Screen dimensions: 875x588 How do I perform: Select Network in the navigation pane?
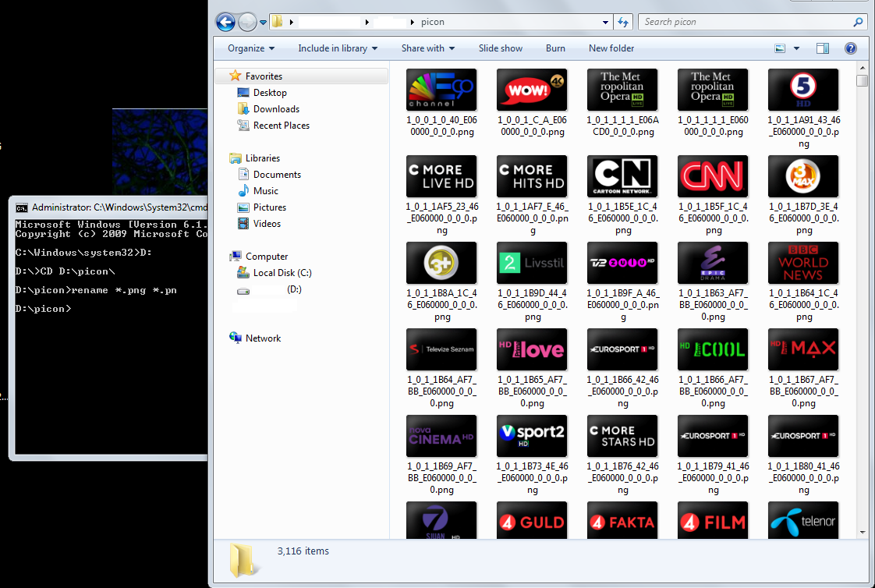tap(263, 338)
